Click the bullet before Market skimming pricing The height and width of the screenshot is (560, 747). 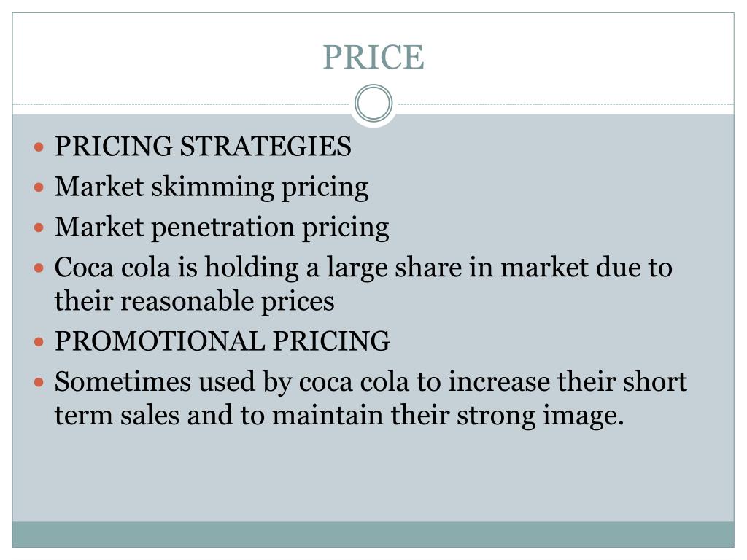pyautogui.click(x=39, y=187)
